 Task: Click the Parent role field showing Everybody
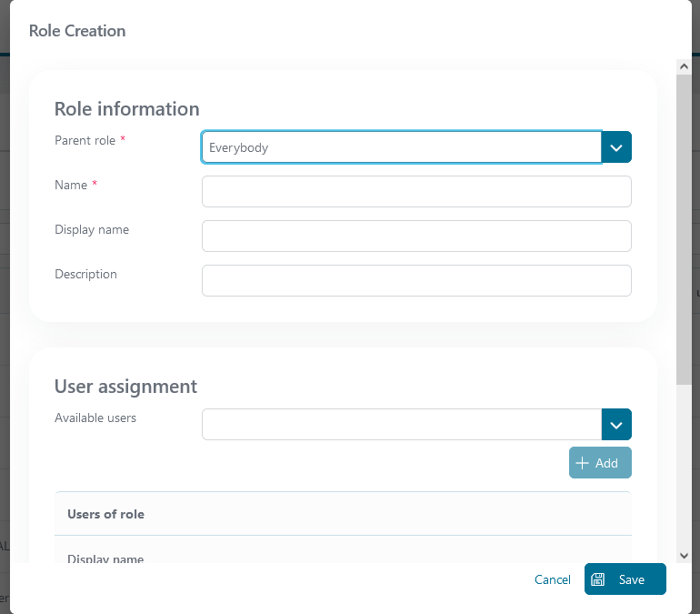[401, 147]
